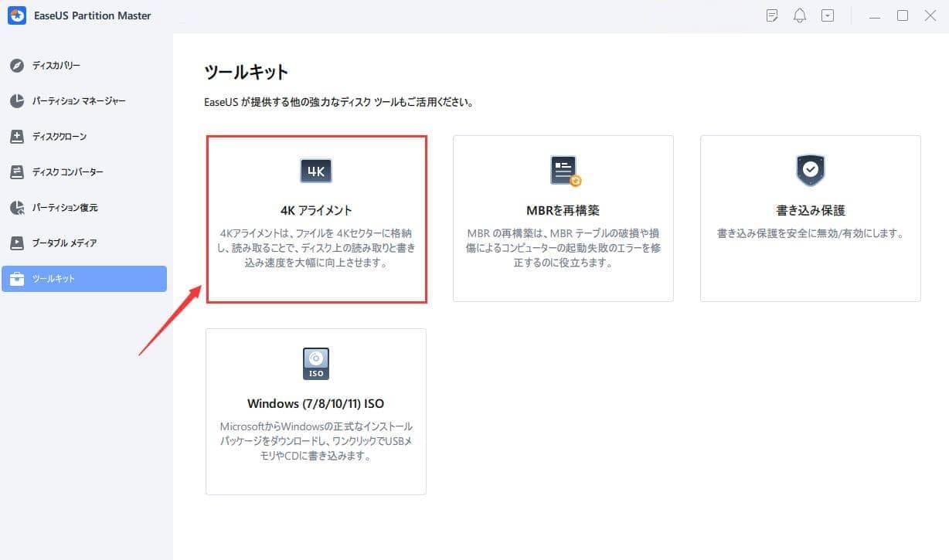Select パーティション復元 from the sidebar

(x=65, y=208)
